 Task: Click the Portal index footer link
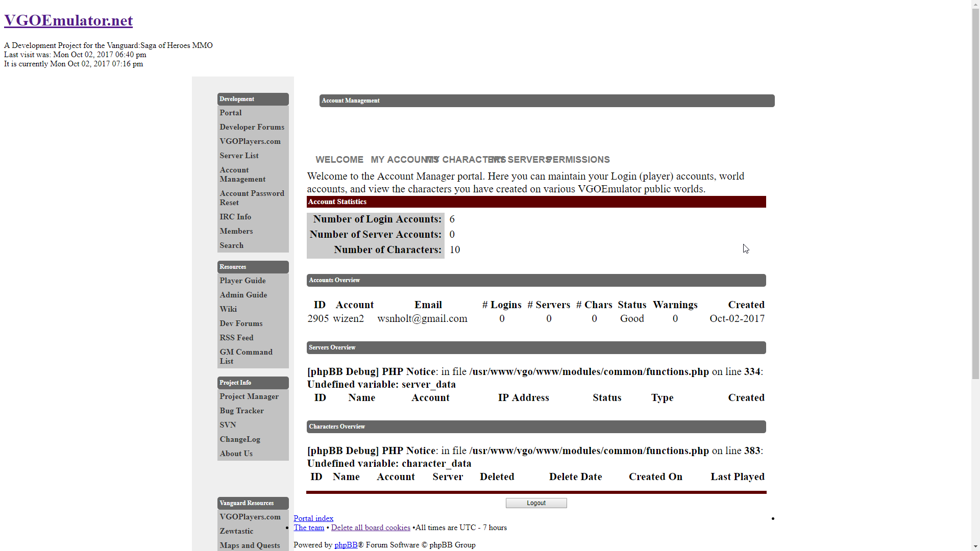313,518
